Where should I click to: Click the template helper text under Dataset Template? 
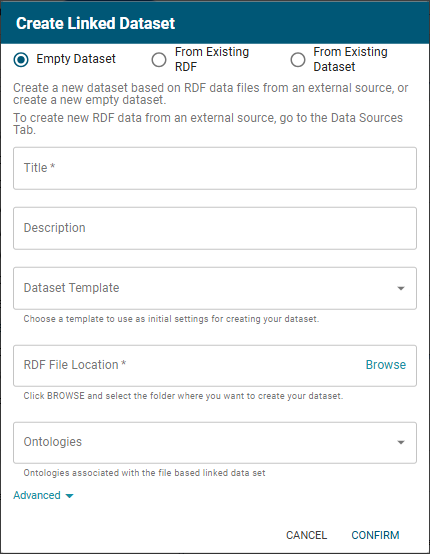pos(171,319)
